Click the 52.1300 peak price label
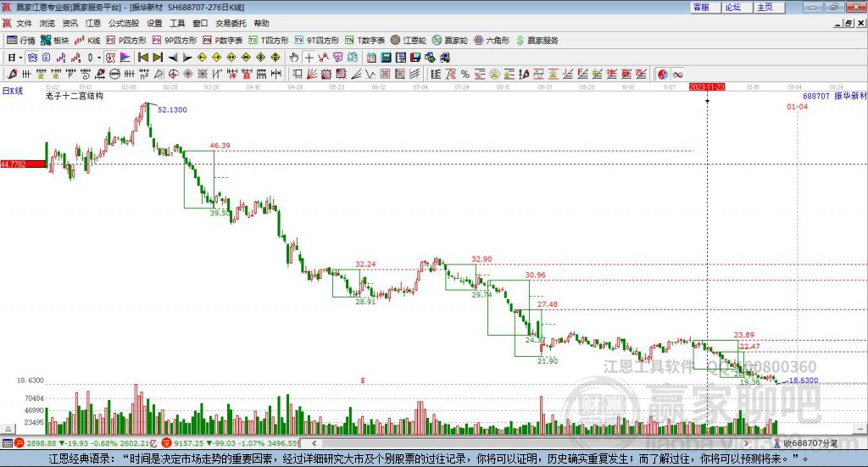Image resolution: width=868 pixels, height=467 pixels. point(172,109)
